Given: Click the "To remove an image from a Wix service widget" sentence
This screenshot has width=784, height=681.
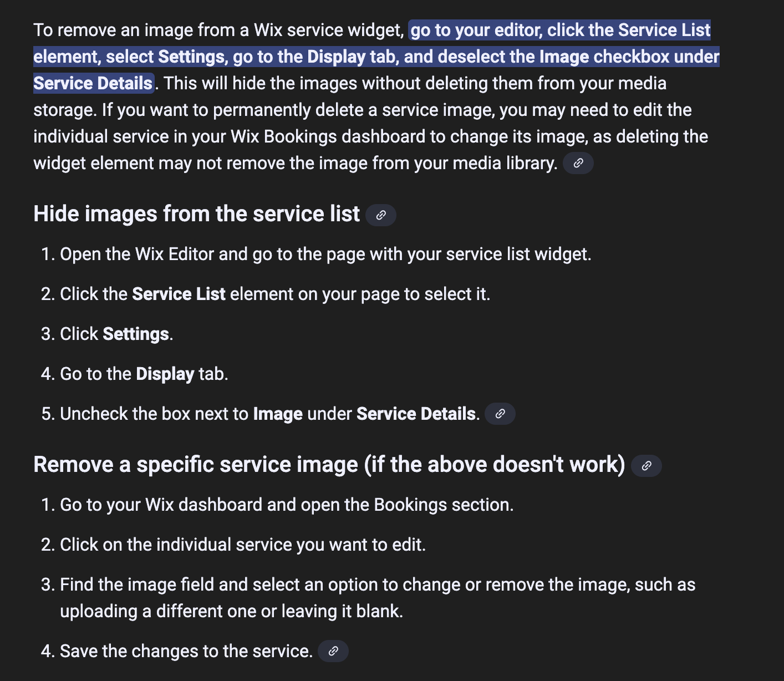Looking at the screenshot, I should click(218, 30).
